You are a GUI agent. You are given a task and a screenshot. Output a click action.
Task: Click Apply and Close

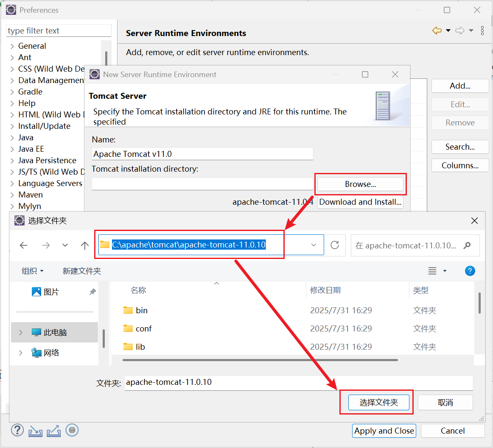click(x=384, y=431)
